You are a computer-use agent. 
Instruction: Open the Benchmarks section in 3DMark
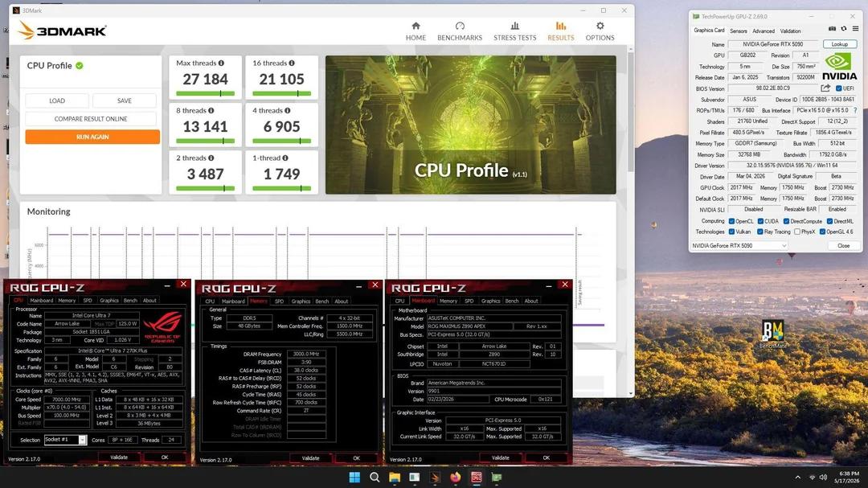point(460,31)
